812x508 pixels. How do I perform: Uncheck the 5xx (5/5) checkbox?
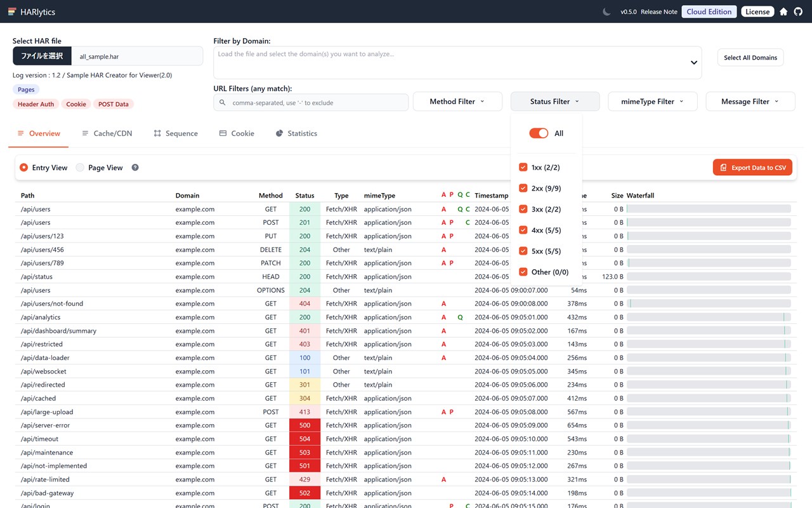523,251
